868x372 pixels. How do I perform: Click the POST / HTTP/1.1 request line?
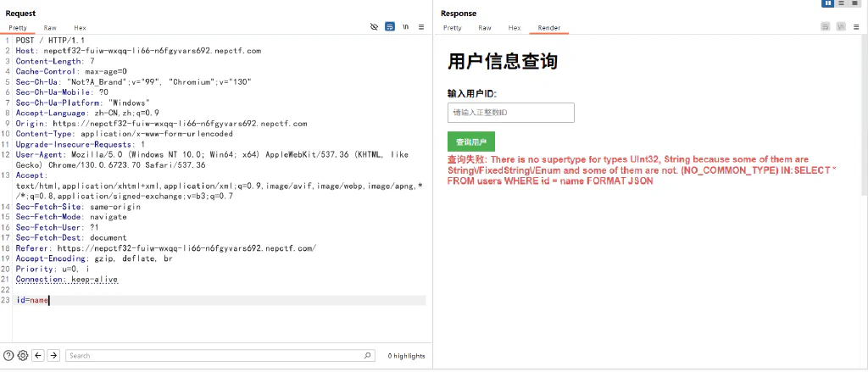point(50,41)
